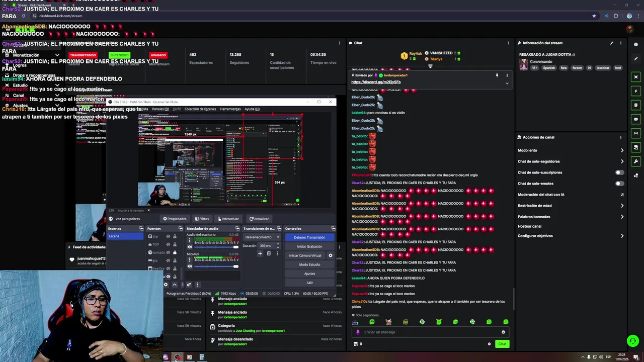The image size is (644, 362).
Task: Open Windows notification center icon
Action: (x=636, y=357)
